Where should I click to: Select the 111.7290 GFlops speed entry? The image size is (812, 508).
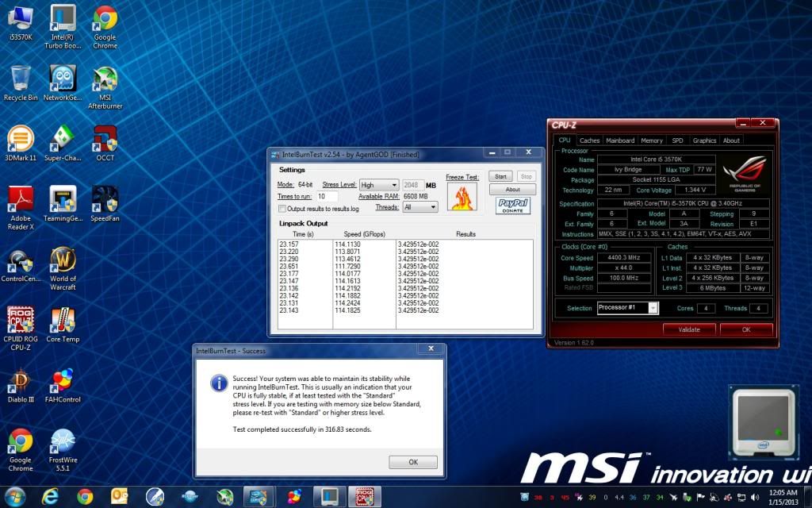pos(347,266)
